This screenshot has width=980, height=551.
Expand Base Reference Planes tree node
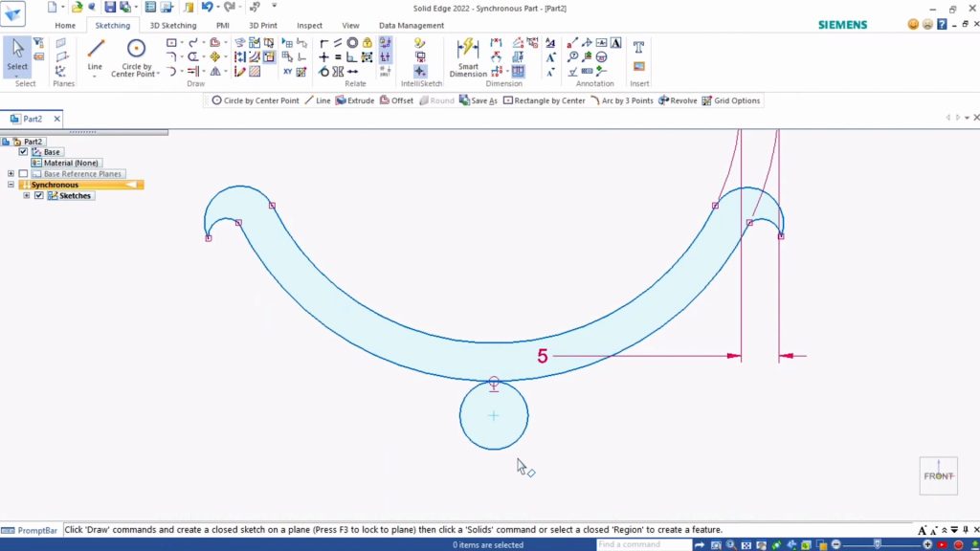(x=11, y=174)
